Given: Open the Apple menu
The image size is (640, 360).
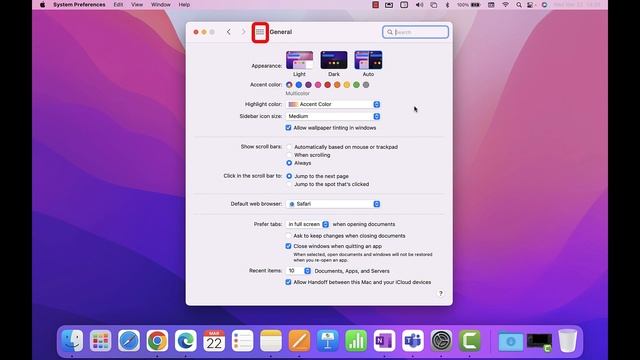Looking at the screenshot, I should click(x=42, y=5).
